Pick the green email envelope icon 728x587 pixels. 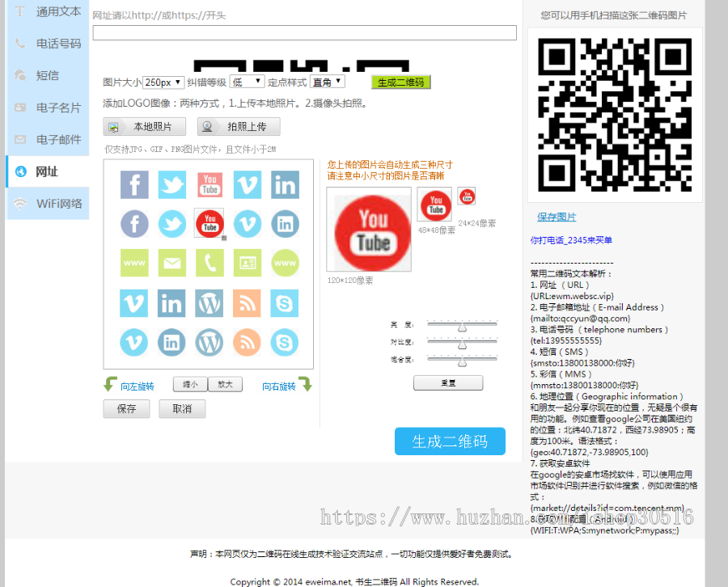click(171, 263)
